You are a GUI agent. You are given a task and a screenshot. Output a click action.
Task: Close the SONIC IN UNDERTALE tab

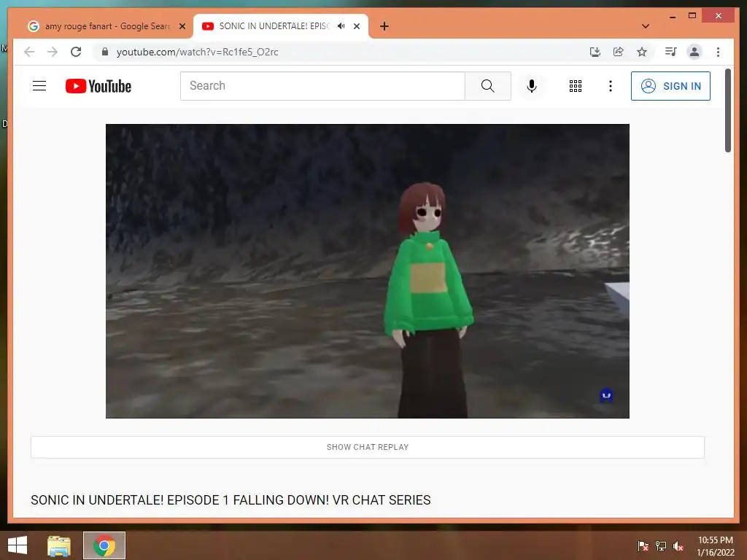click(x=356, y=27)
